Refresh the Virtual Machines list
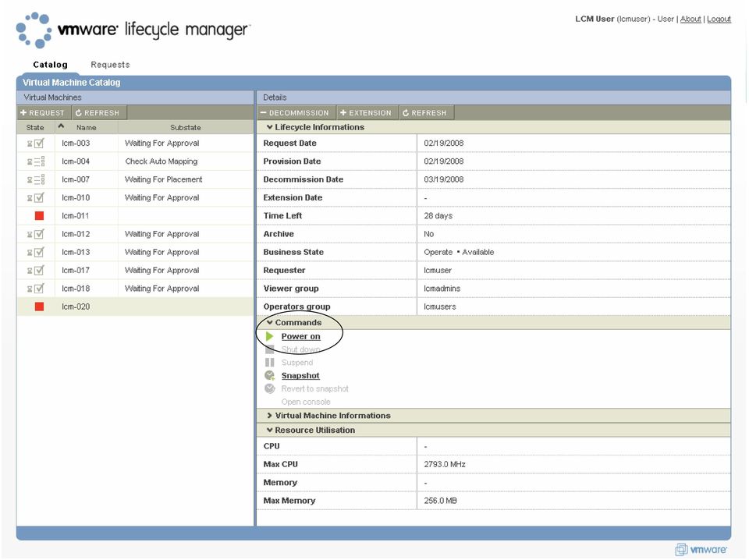749x560 pixels. tap(98, 112)
